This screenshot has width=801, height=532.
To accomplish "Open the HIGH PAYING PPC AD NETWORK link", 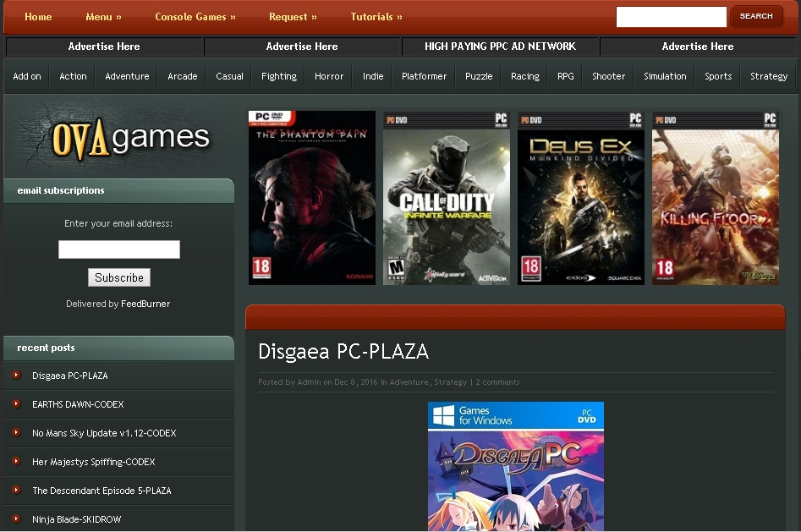I will (500, 47).
